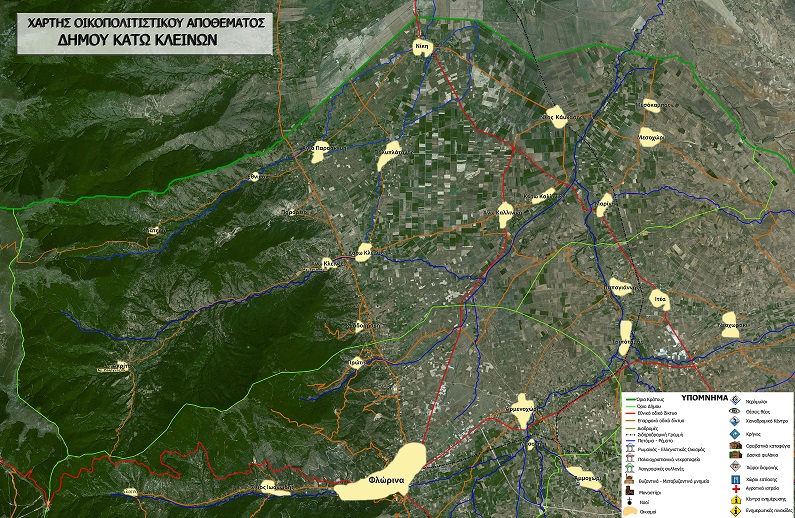
Task: Click the blue springs diamond icon in legend
Action: (735, 433)
